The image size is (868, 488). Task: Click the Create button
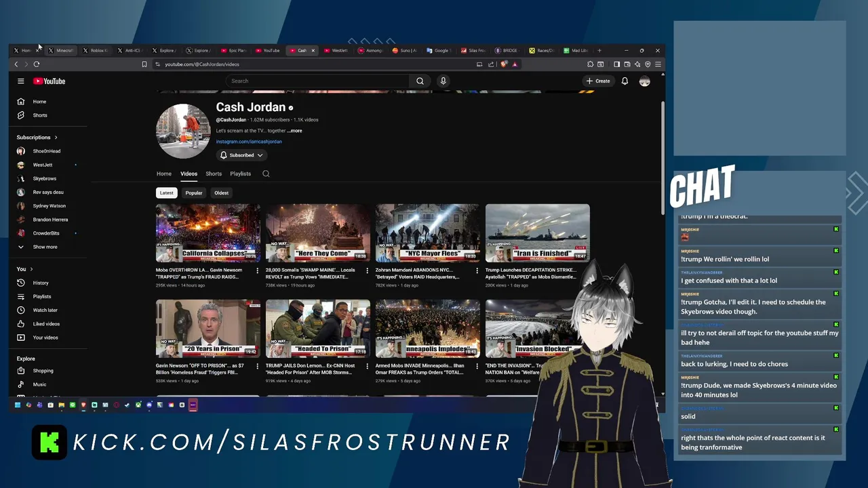click(x=598, y=81)
